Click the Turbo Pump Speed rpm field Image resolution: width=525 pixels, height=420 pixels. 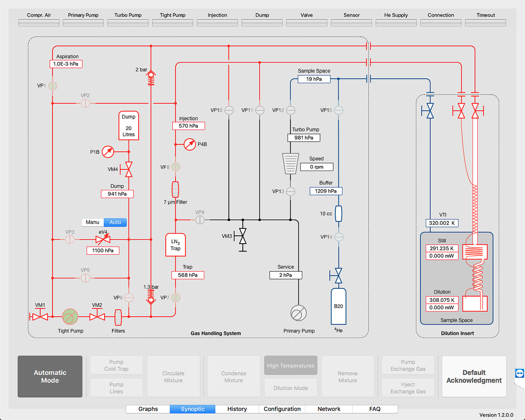[317, 167]
